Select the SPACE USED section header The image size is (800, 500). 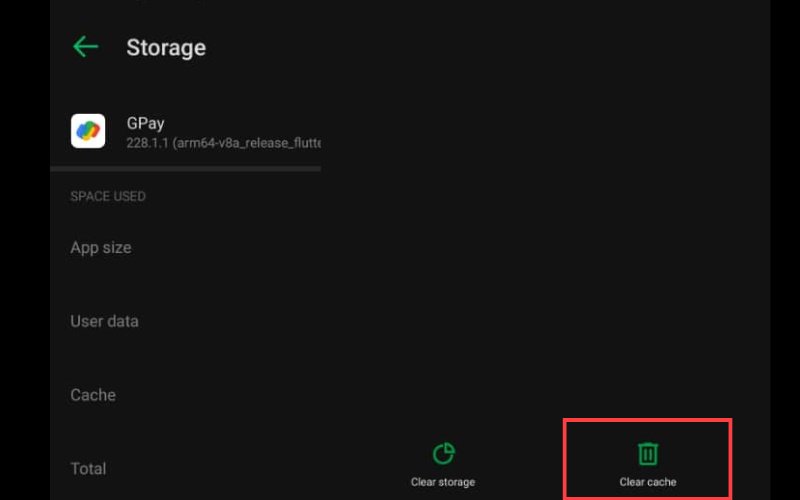coord(108,196)
